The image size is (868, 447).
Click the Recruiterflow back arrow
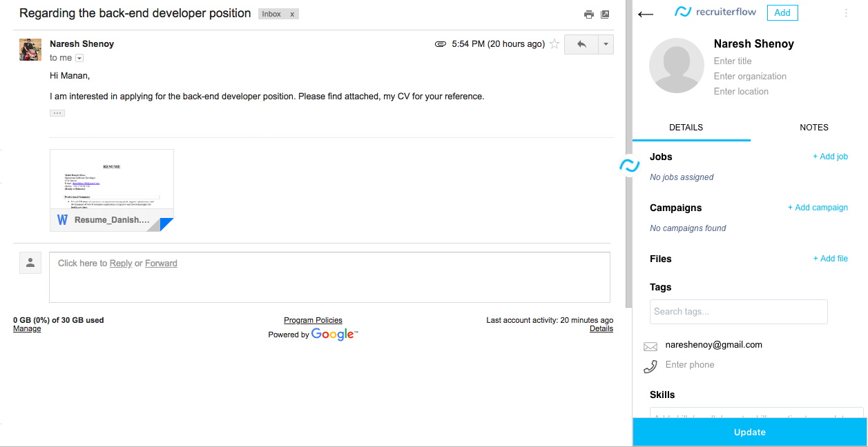[646, 14]
